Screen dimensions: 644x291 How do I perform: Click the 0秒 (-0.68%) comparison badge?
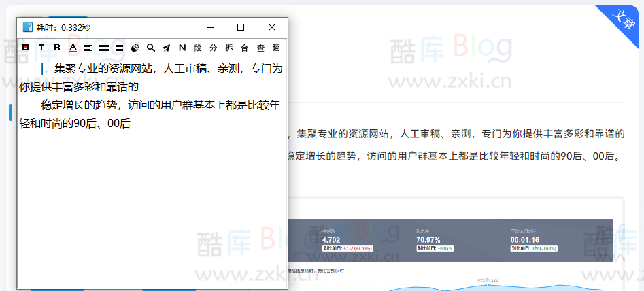[x=534, y=248]
